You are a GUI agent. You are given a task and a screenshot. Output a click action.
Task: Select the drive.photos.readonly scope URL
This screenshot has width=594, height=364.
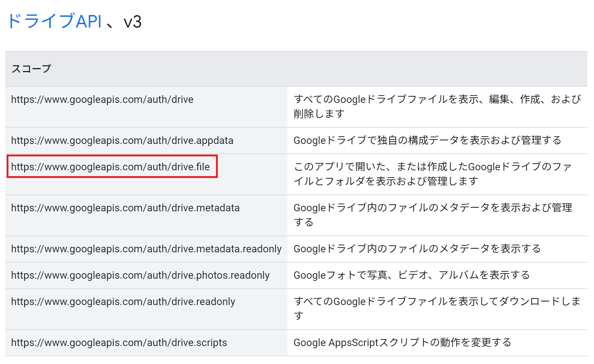pyautogui.click(x=140, y=275)
